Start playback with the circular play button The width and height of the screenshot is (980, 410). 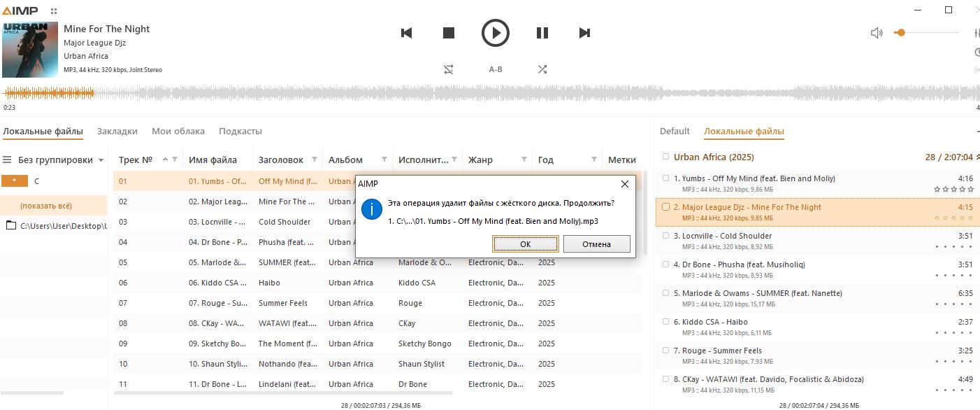tap(496, 33)
